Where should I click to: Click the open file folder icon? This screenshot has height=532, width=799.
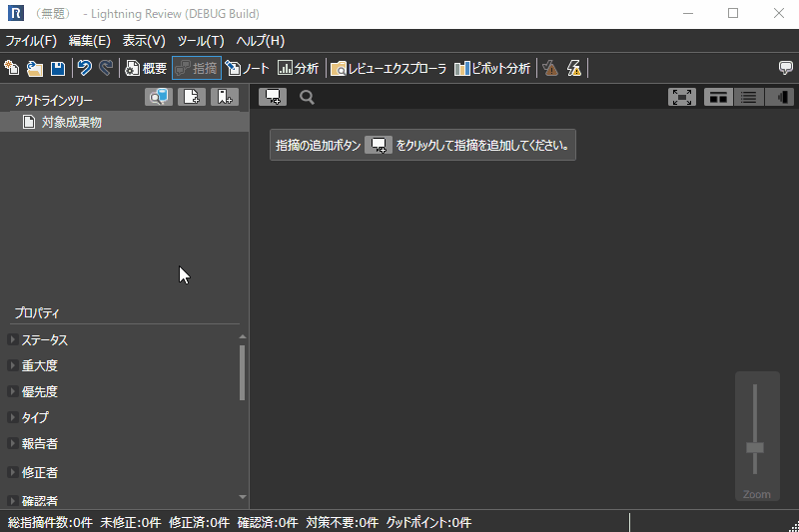[x=35, y=68]
